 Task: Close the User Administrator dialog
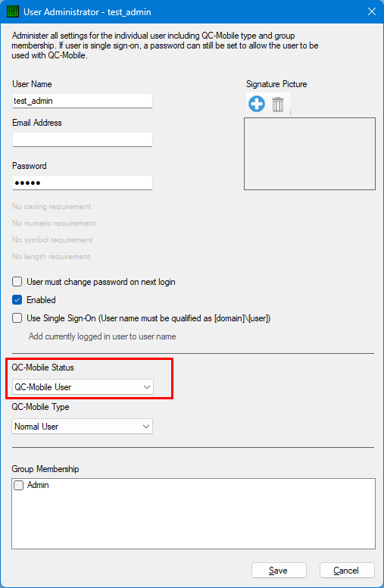pos(372,11)
